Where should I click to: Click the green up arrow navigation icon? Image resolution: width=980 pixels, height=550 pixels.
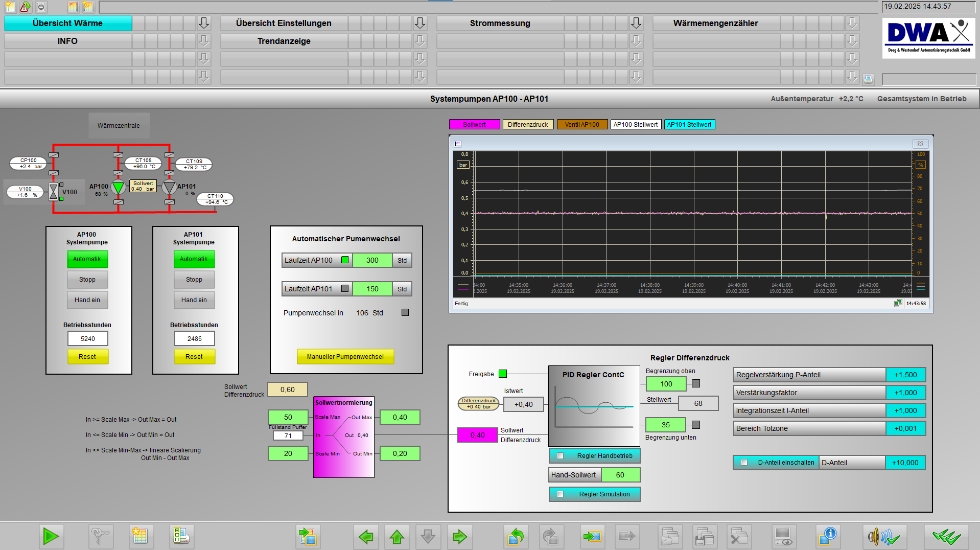[x=397, y=536]
